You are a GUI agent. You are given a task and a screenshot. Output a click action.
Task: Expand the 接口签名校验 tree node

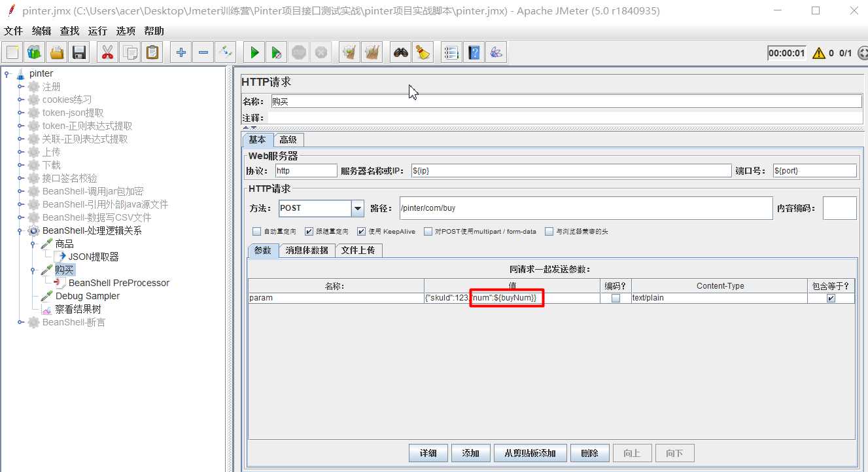pos(20,178)
